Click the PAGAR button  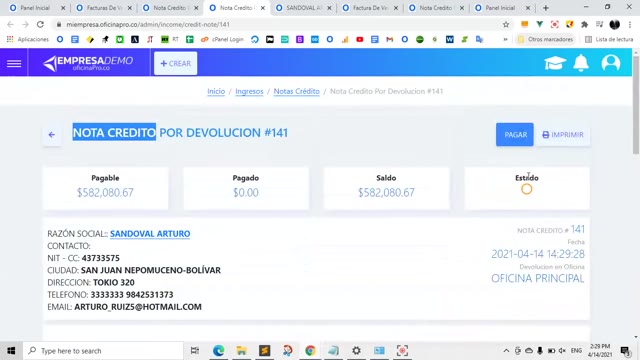(515, 134)
